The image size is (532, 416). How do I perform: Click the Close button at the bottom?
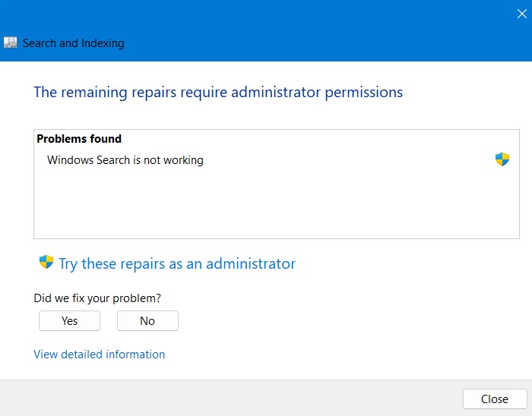[495, 399]
